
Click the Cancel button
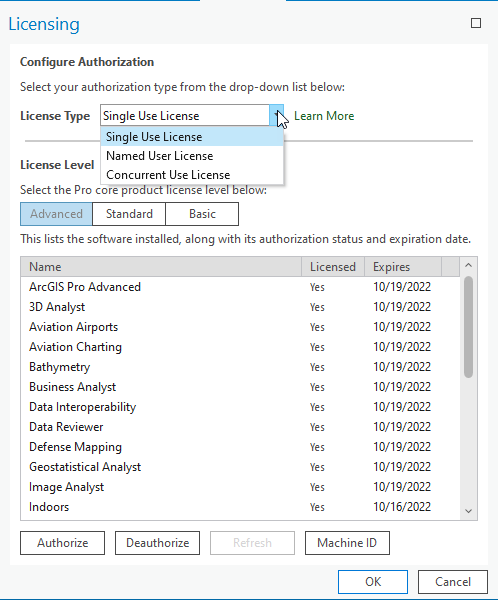pyautogui.click(x=453, y=582)
